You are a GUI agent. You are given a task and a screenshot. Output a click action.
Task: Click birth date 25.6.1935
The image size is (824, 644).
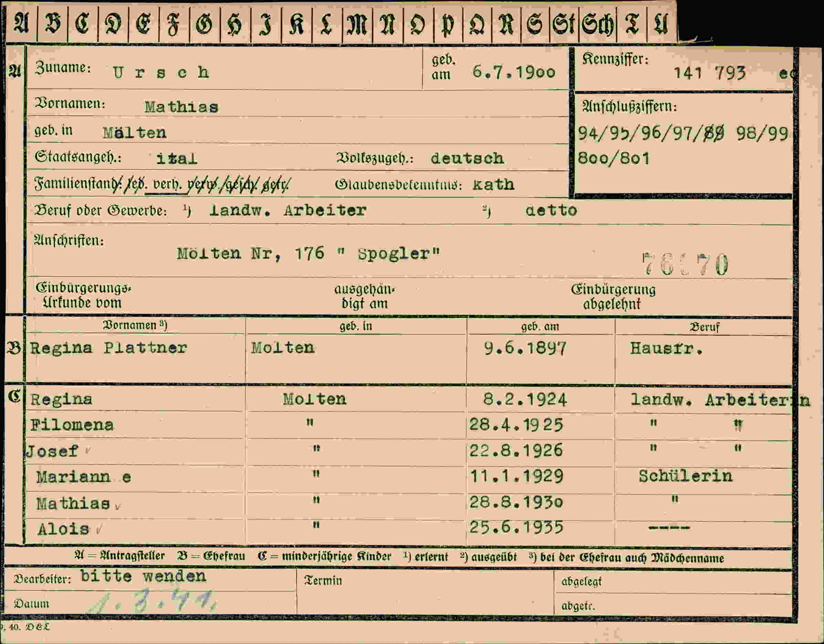(516, 527)
